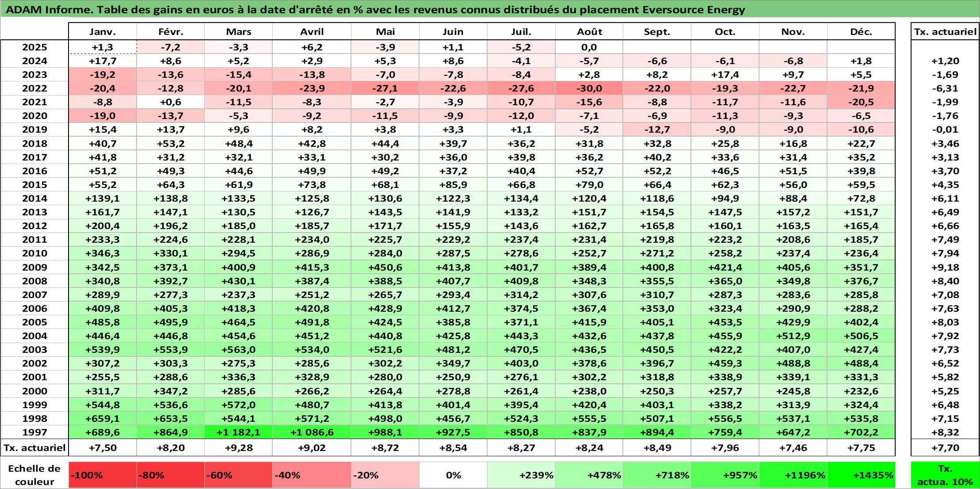Screen dimensions: 980x489
Task: Click the '+1,20' Tx. actuariel value for 2024
Action: tap(945, 61)
